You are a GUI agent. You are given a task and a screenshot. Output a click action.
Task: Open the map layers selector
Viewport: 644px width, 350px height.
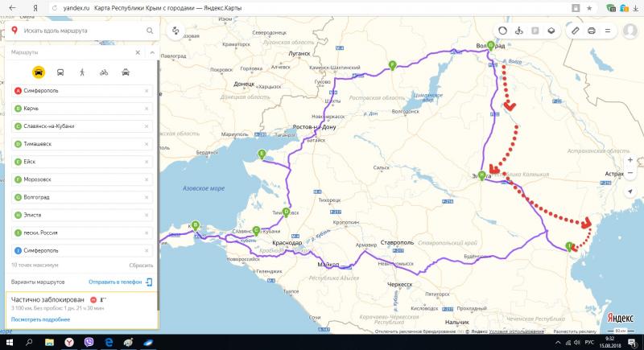tap(551, 31)
